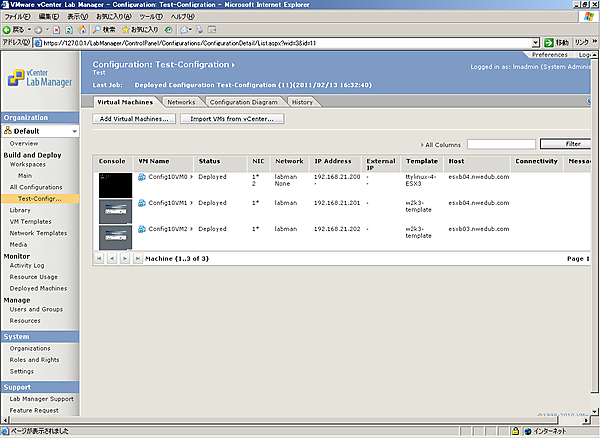
Task: Click Add Virtual Machines button
Action: click(135, 119)
